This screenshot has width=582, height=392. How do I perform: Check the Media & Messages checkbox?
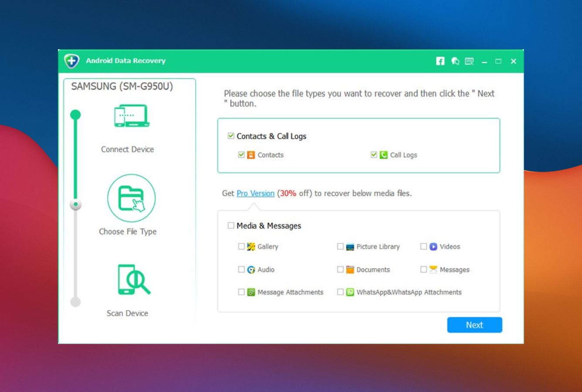tap(231, 226)
